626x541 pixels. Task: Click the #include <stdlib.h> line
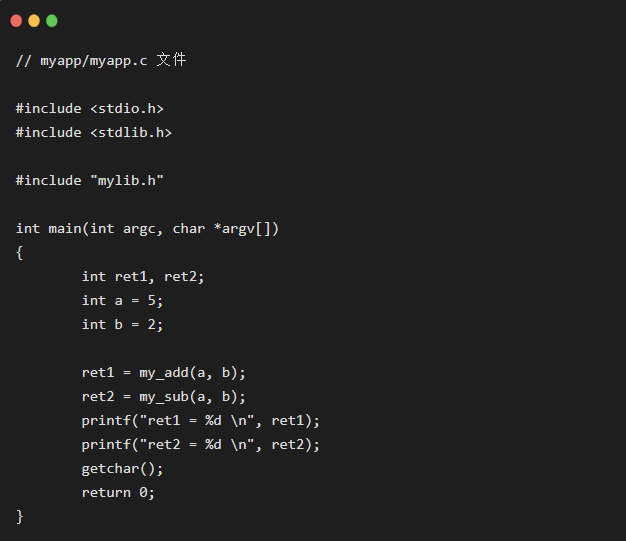94,133
